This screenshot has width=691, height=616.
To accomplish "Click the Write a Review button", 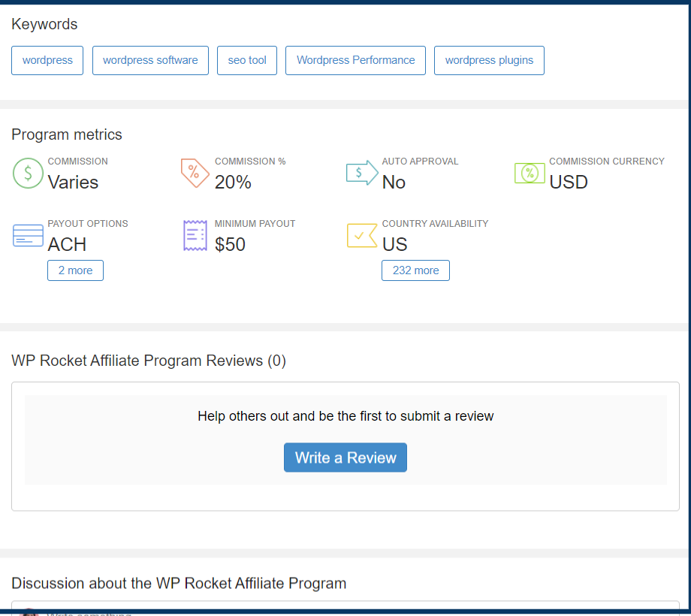I will tap(345, 457).
